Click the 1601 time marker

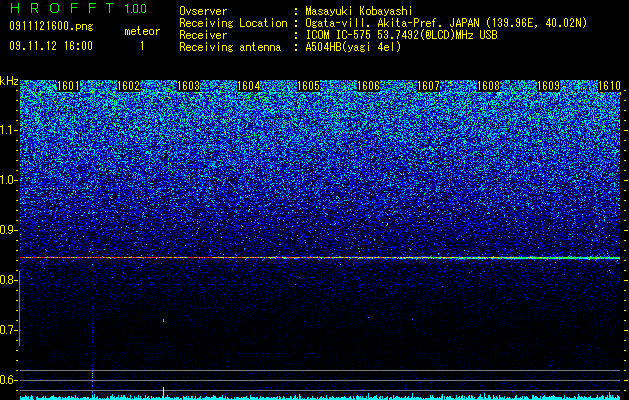pyautogui.click(x=69, y=86)
